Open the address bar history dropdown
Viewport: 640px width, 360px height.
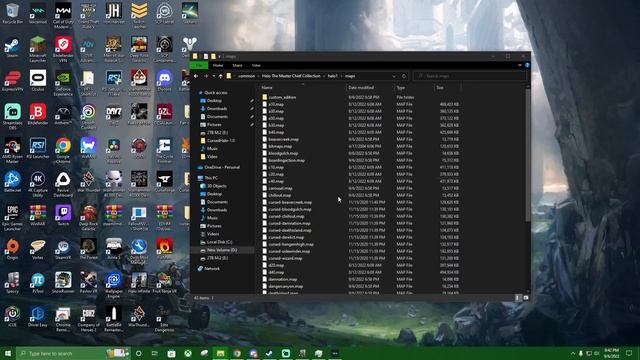tap(394, 76)
